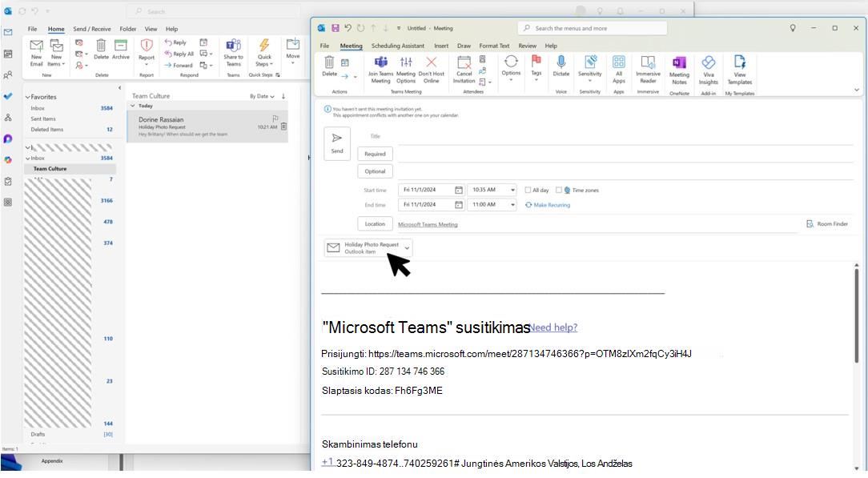The width and height of the screenshot is (868, 478).
Task: Click Delete in main Outlook Home ribbon
Action: (102, 50)
